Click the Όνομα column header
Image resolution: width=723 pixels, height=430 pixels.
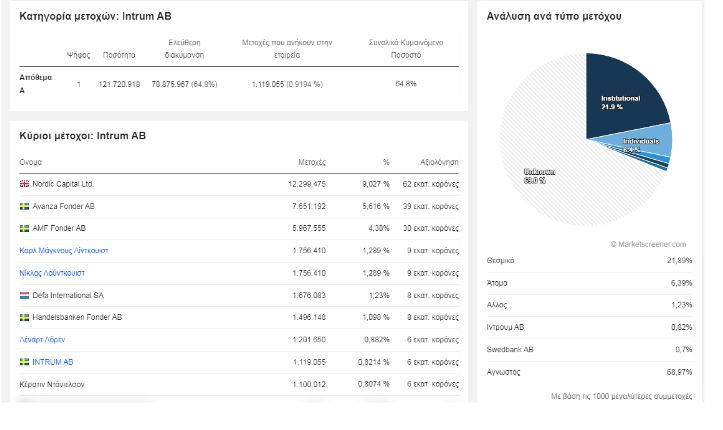click(x=30, y=161)
